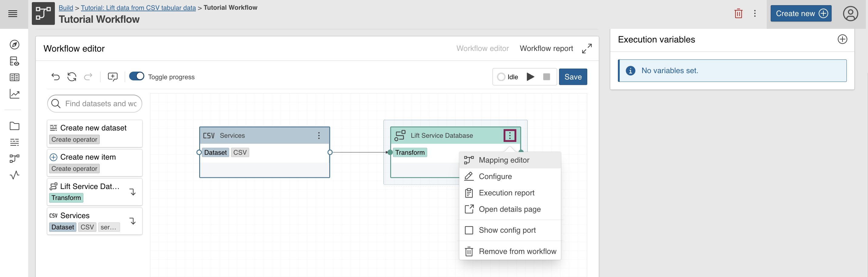Open the vocabulary book sidebar icon

tap(15, 77)
